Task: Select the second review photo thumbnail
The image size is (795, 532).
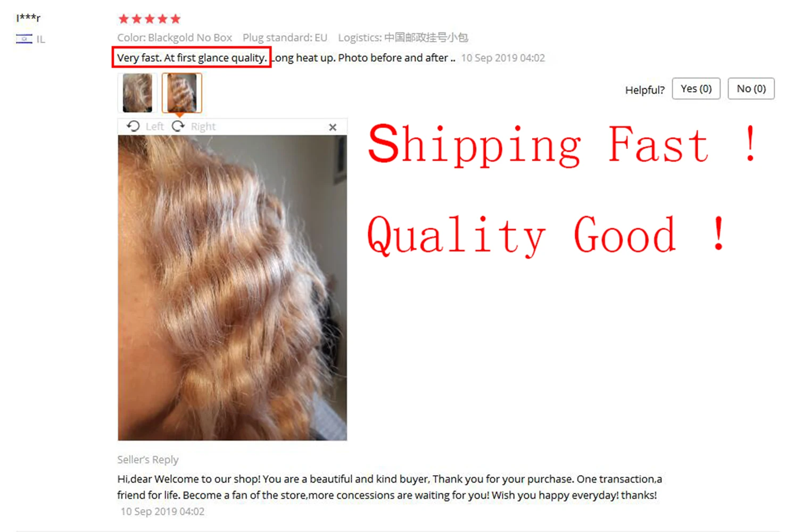Action: point(182,93)
